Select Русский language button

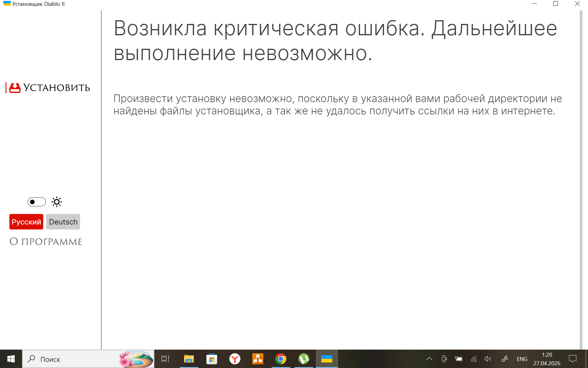tap(26, 222)
